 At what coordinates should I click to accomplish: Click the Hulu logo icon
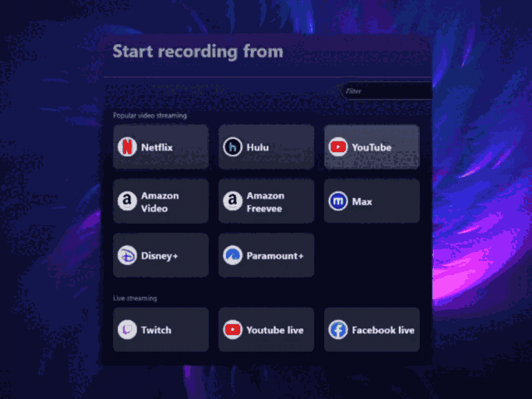(x=233, y=147)
